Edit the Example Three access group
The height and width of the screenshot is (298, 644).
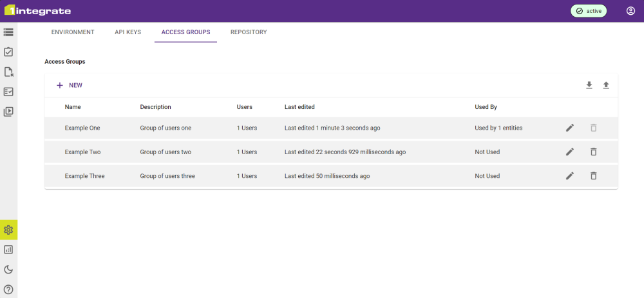[x=569, y=175]
